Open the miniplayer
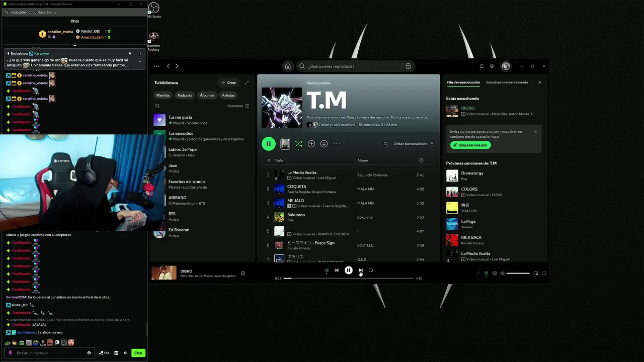The width and height of the screenshot is (644, 362). point(536,274)
